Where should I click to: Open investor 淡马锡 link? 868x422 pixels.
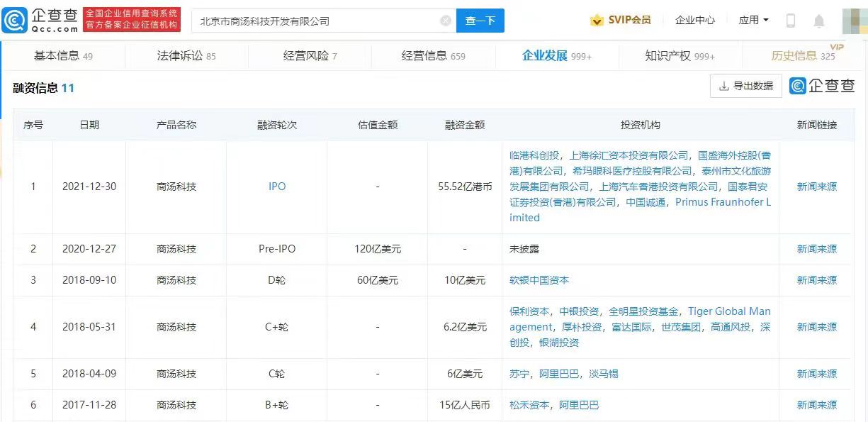[x=604, y=374]
